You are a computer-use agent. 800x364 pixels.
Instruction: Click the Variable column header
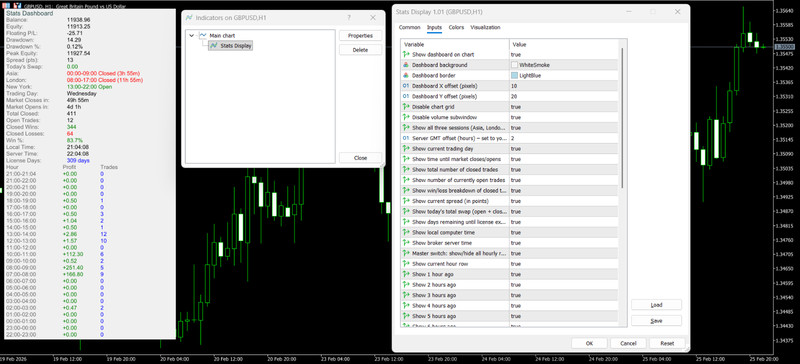click(x=455, y=44)
